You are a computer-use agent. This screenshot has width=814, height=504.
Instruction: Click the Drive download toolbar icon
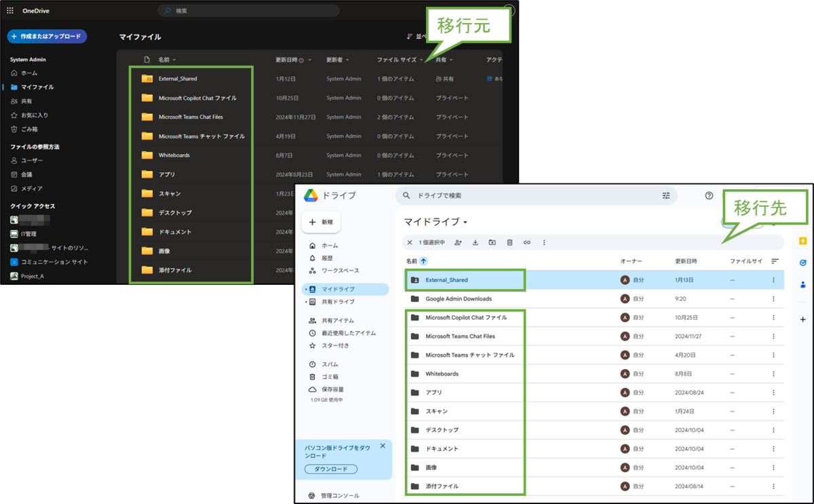(x=476, y=242)
